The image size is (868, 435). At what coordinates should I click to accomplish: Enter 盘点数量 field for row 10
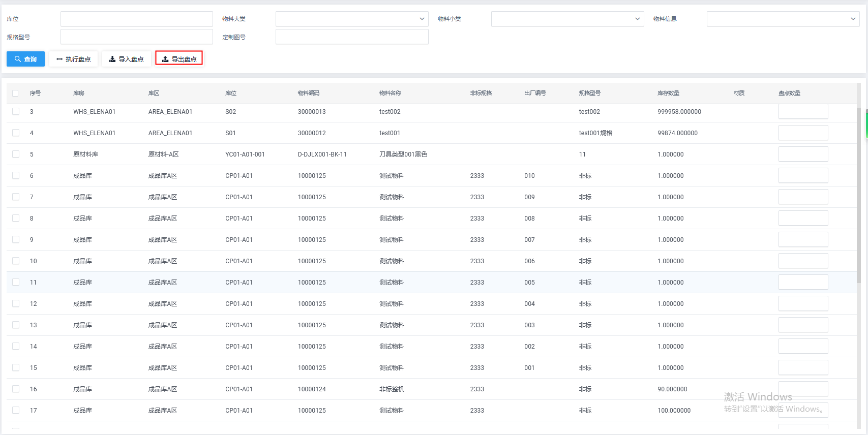803,261
